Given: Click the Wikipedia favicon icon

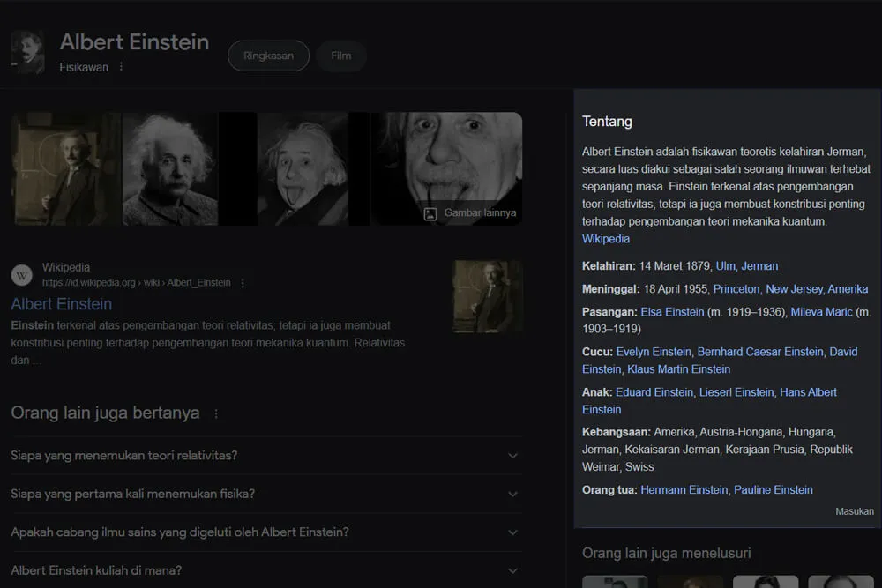Looking at the screenshot, I should coord(21,274).
